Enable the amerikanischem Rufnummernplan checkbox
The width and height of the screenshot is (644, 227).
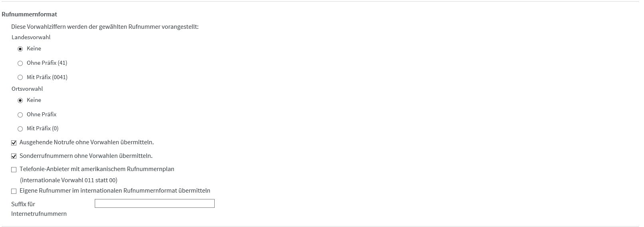click(x=14, y=169)
